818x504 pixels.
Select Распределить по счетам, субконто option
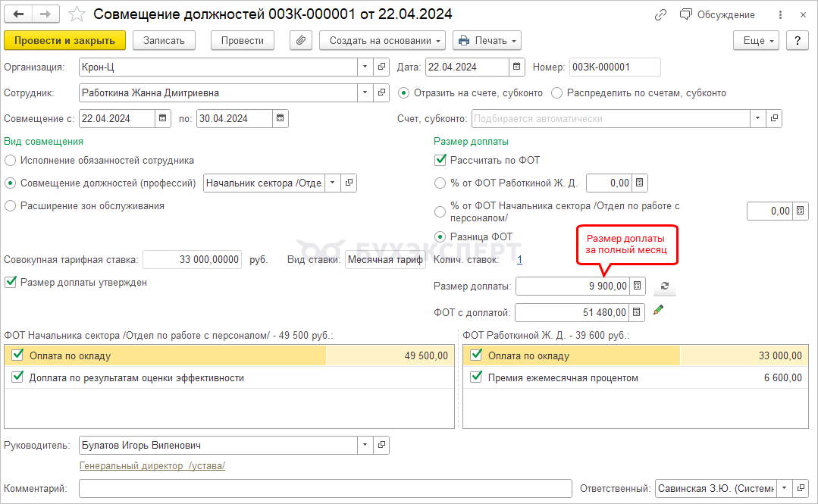(557, 93)
